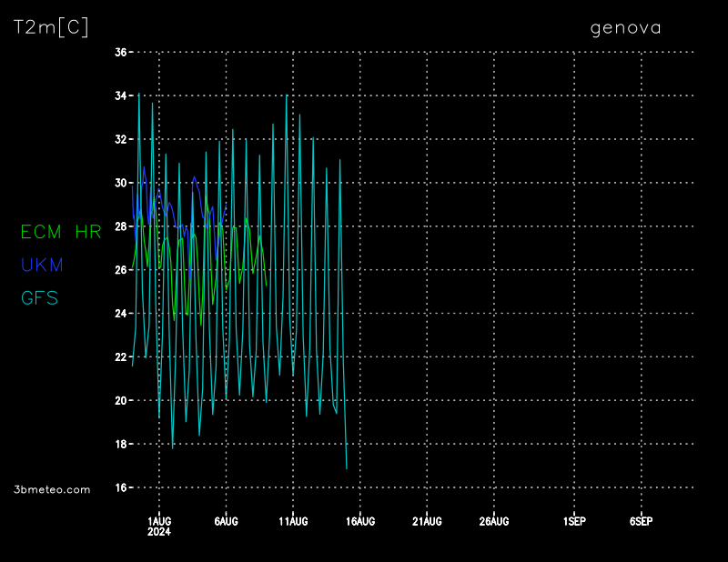Select the 16 temperature axis label

pos(120,487)
